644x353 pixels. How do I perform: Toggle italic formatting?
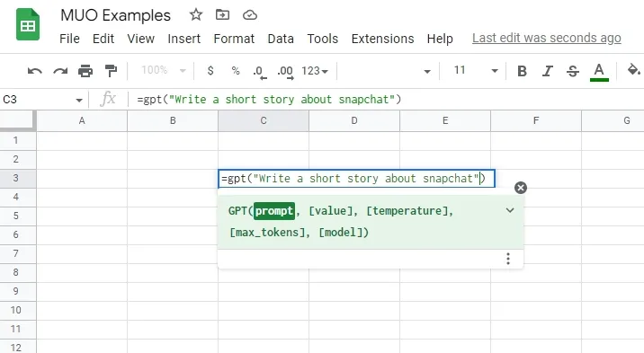point(548,71)
